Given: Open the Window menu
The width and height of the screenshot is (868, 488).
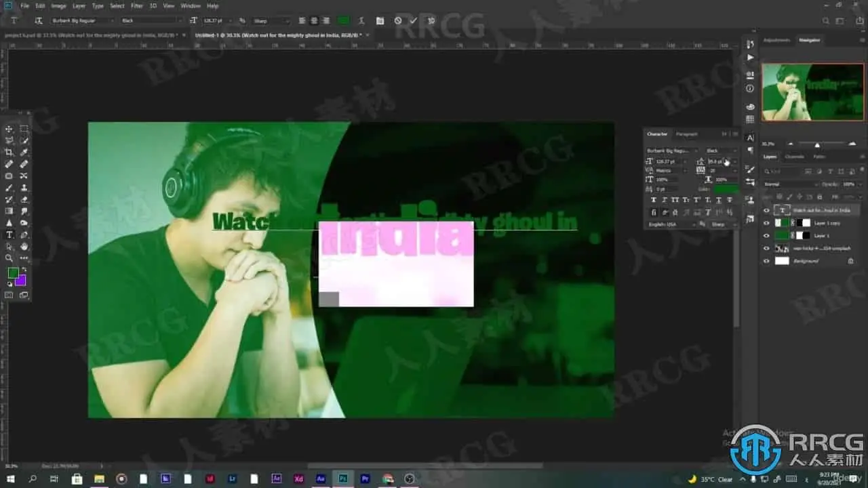Looking at the screenshot, I should click(191, 5).
